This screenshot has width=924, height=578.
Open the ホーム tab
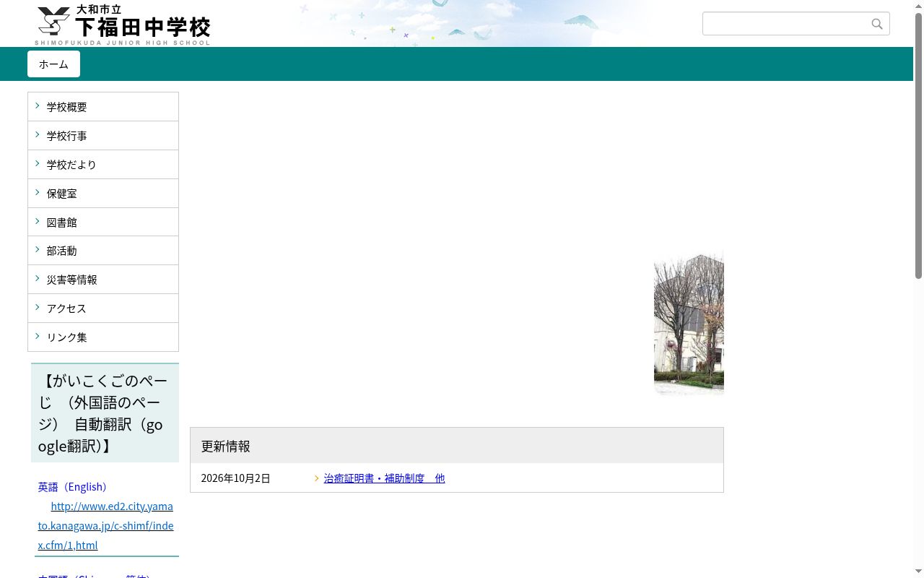click(53, 64)
